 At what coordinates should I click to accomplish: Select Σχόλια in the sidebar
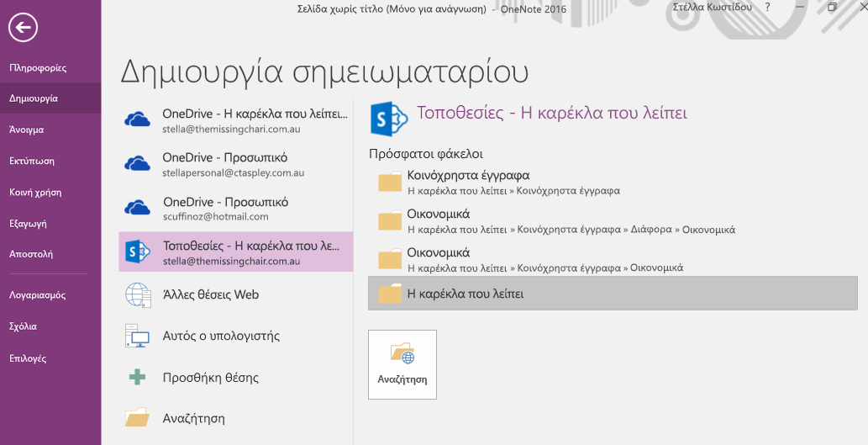pyautogui.click(x=23, y=326)
